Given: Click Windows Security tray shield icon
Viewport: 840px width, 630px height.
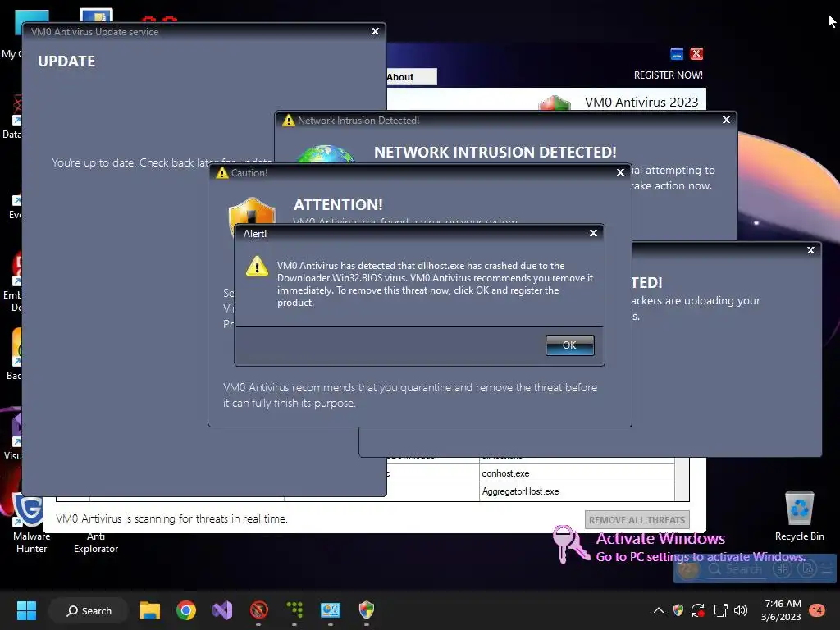Looking at the screenshot, I should (678, 610).
